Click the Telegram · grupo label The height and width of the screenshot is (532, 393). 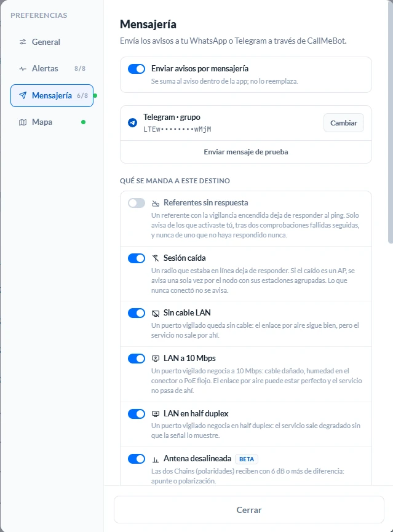tap(172, 117)
